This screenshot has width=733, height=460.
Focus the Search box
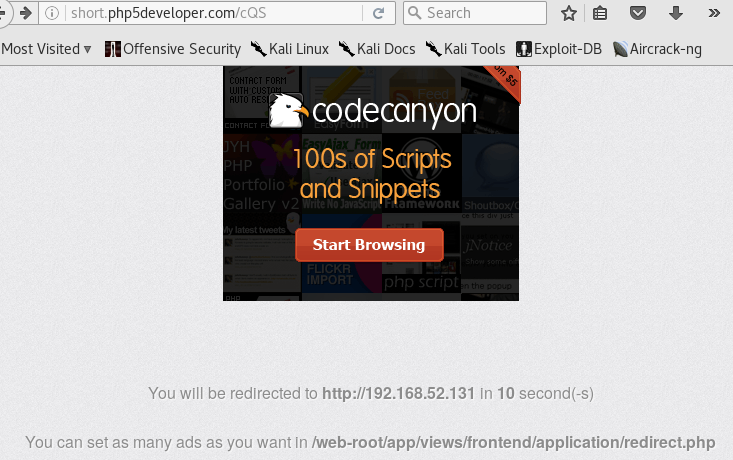point(474,13)
